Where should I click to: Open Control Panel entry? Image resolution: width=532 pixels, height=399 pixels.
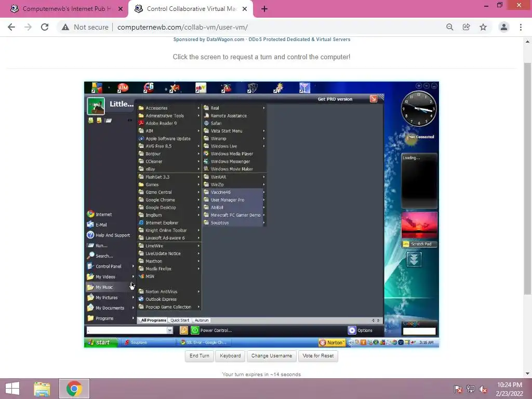pos(110,267)
